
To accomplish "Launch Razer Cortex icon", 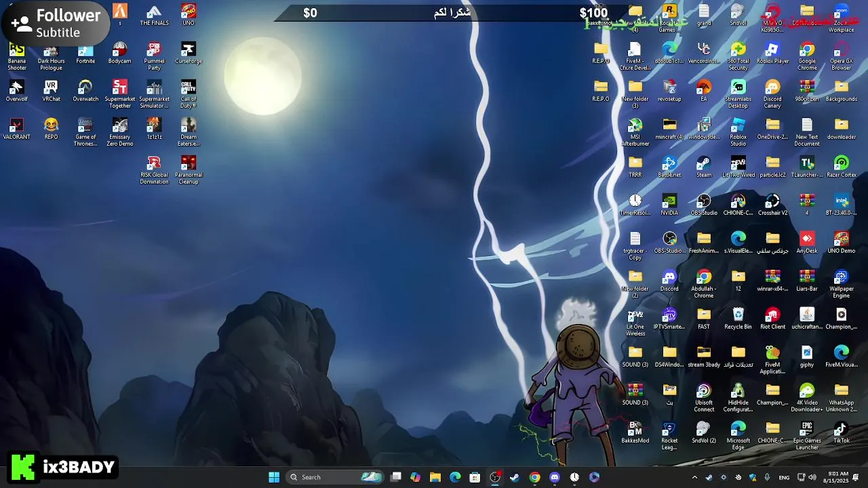I will [842, 167].
